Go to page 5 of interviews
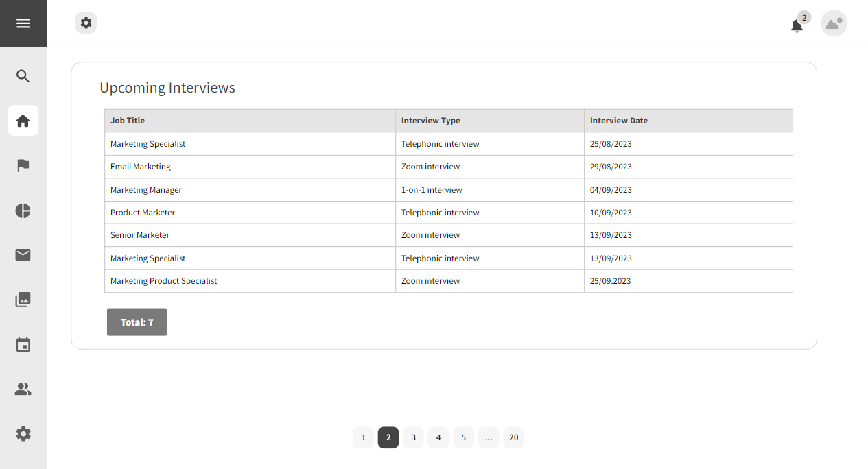The width and height of the screenshot is (868, 469). click(x=463, y=437)
